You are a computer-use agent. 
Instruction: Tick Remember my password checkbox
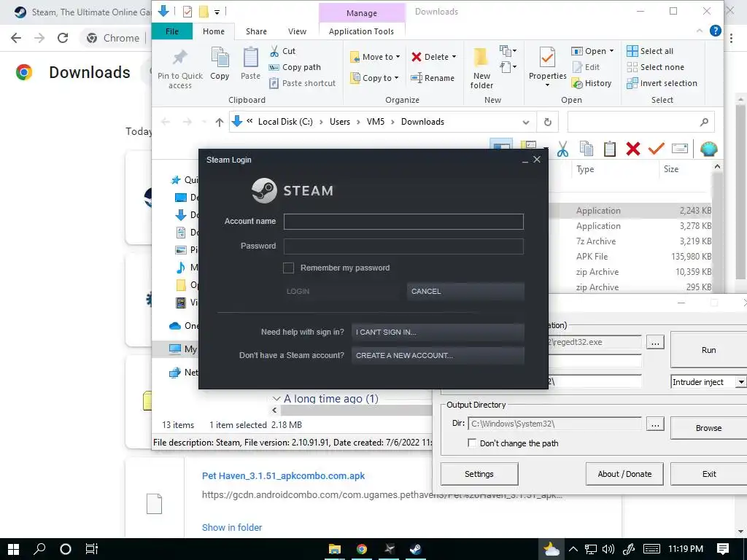point(288,268)
